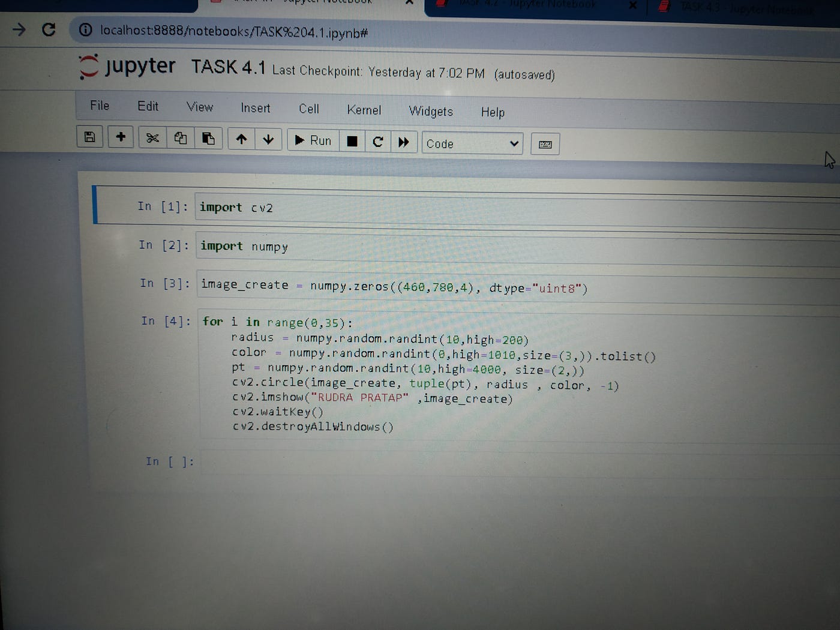Open the Widgets menu

(430, 112)
